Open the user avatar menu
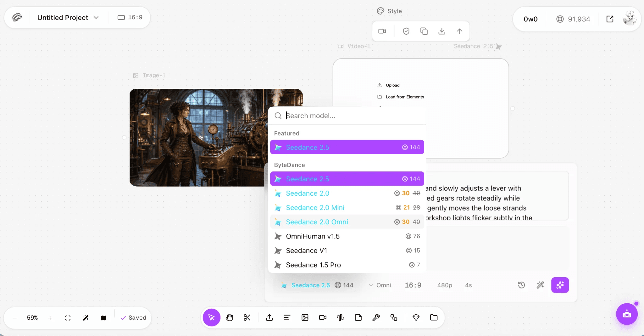Viewport: 644px width, 336px height. coord(630,18)
